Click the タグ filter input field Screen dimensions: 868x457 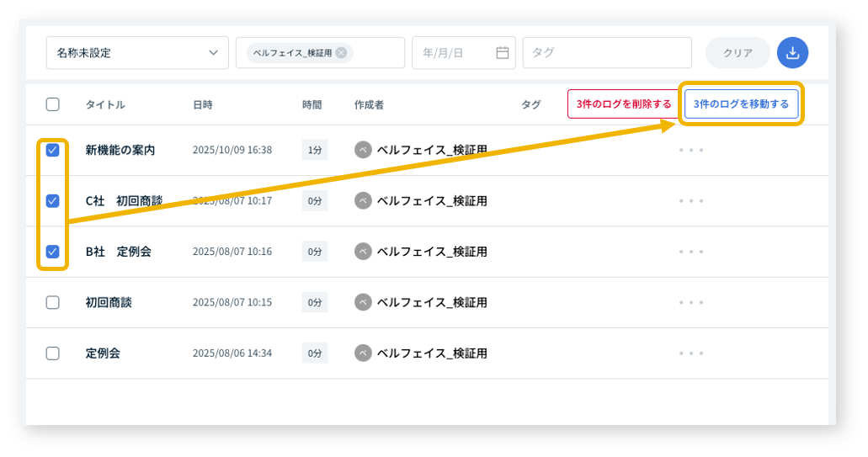click(x=606, y=53)
